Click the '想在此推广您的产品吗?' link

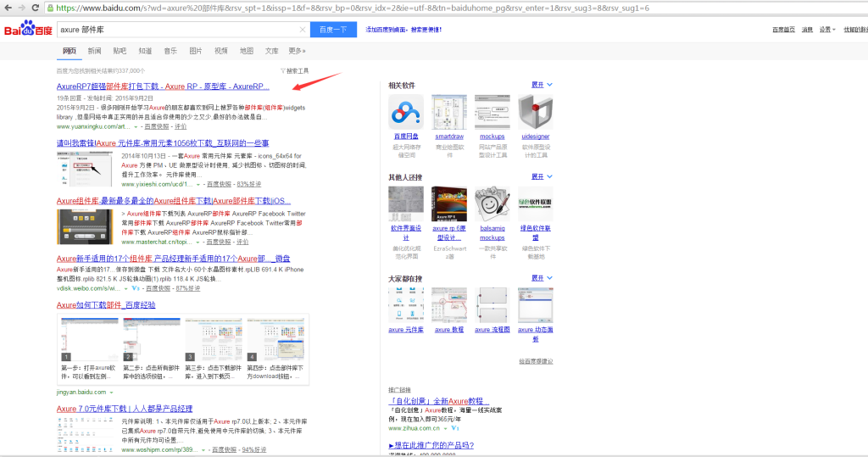tap(431, 445)
